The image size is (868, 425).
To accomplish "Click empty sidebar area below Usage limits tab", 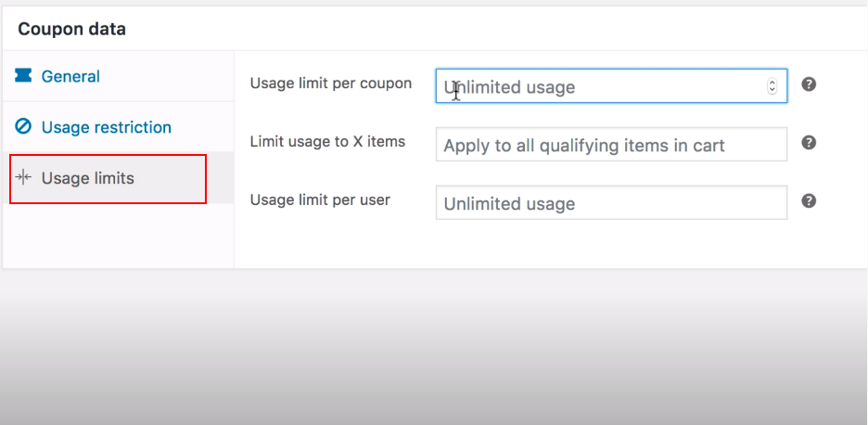I will 117,236.
